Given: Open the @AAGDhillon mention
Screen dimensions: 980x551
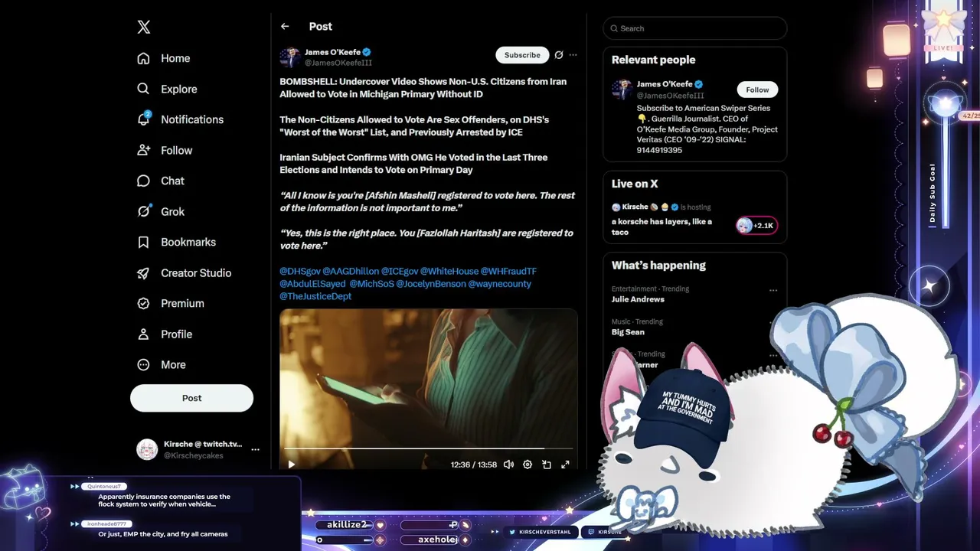Looking at the screenshot, I should (x=351, y=271).
